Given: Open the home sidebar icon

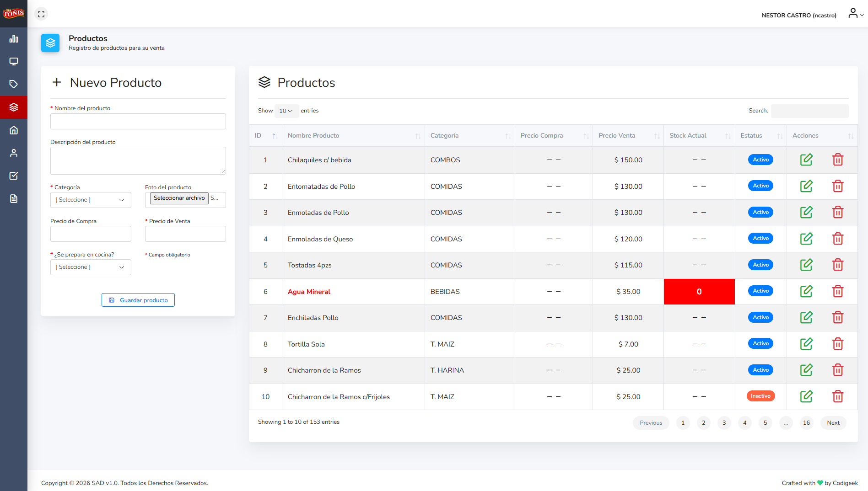Looking at the screenshot, I should (x=14, y=130).
